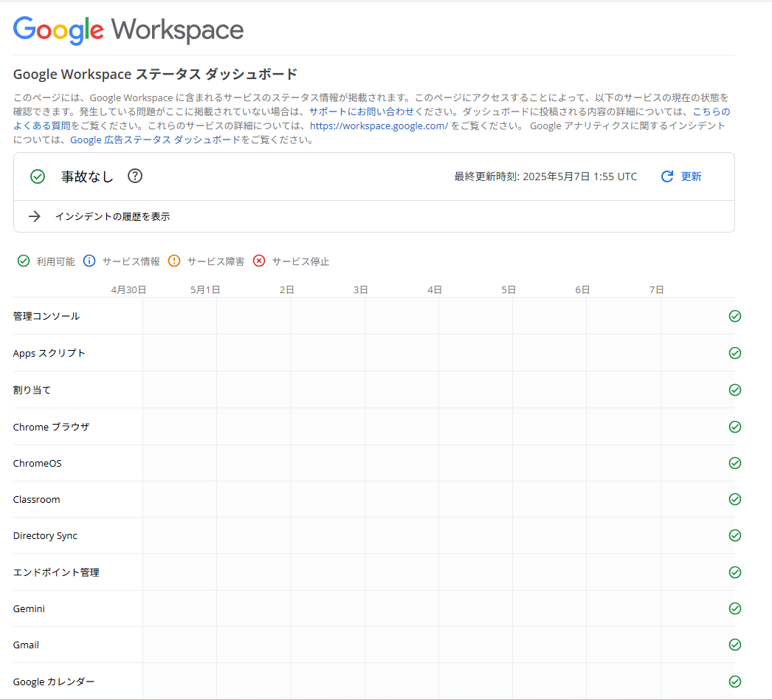
Task: Click the 最終更新時刻 timestamp text
Action: 545,176
